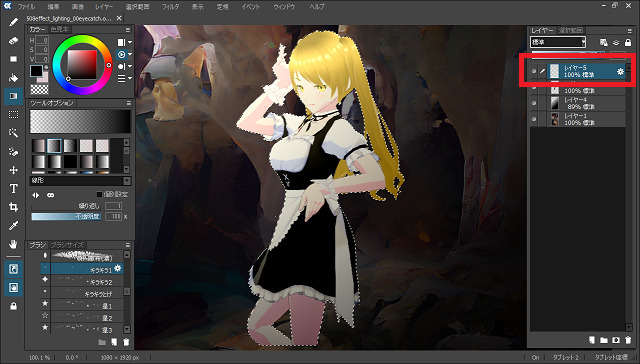Screen dimensions: 640x364
Task: Hide レイヤー4 with visibility toggle
Action: pos(534,103)
